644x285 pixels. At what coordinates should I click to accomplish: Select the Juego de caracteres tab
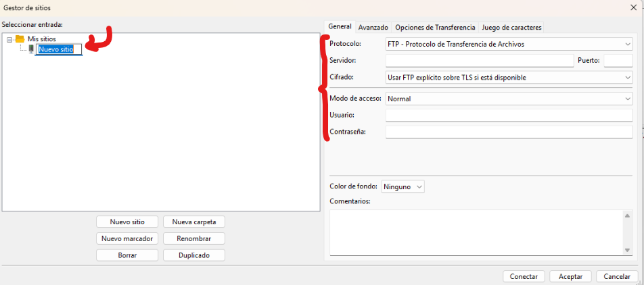click(511, 28)
